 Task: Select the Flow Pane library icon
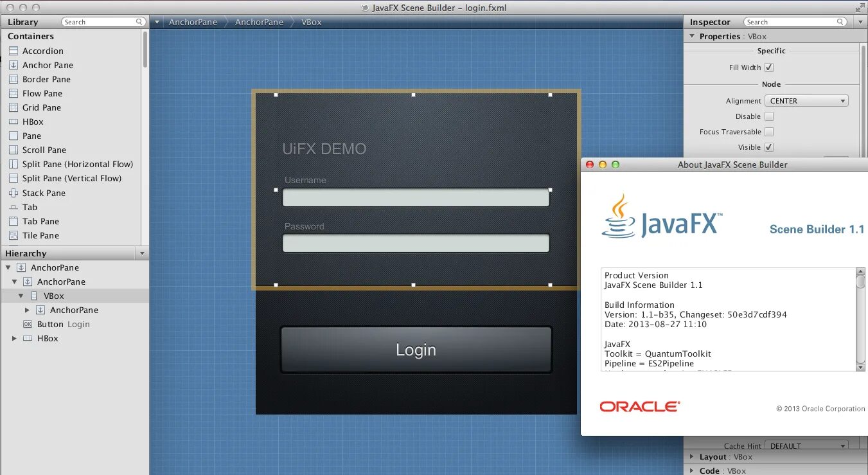click(13, 93)
